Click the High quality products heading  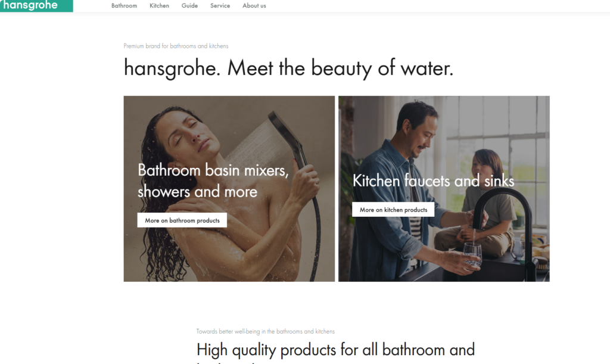point(335,350)
